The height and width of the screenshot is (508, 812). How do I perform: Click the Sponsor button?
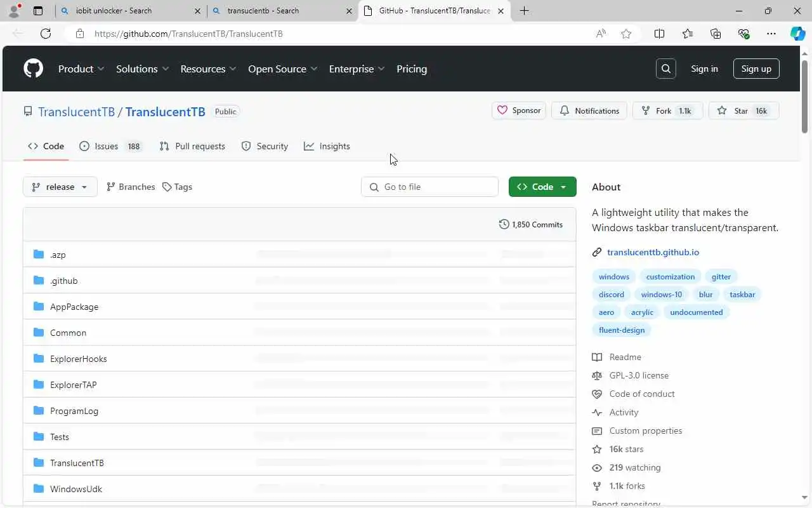[519, 110]
